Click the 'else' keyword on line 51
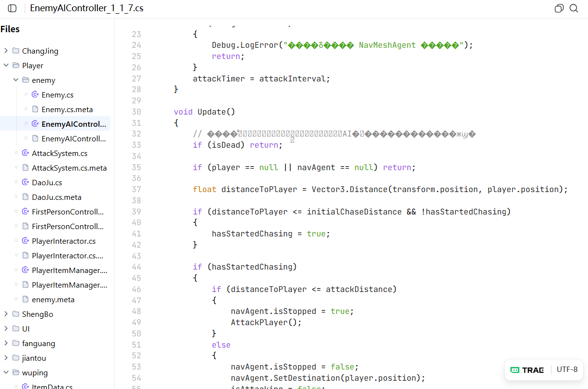The width and height of the screenshot is (588, 389). pyautogui.click(x=221, y=345)
